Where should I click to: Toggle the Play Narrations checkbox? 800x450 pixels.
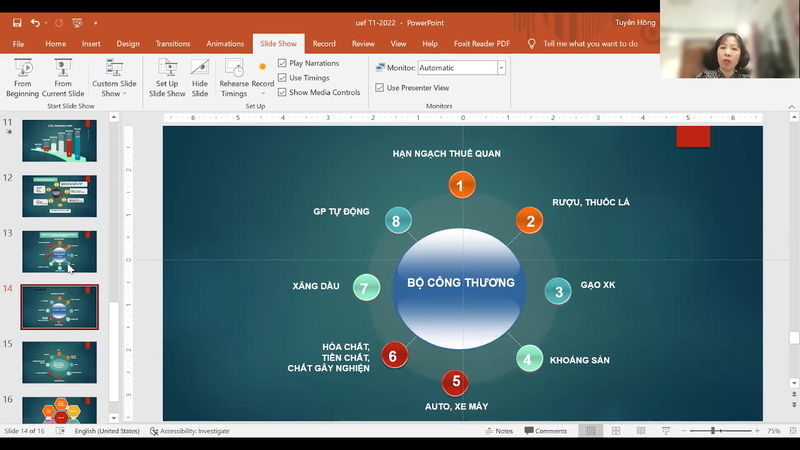click(283, 63)
